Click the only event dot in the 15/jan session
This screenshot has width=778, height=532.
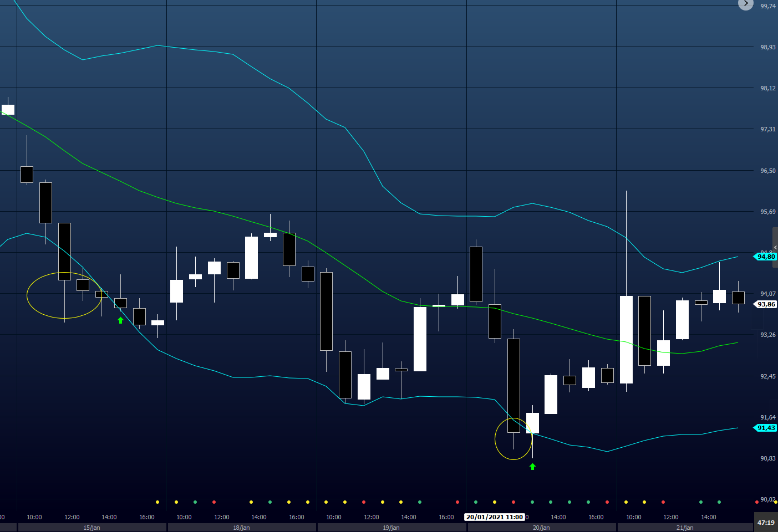tap(157, 502)
